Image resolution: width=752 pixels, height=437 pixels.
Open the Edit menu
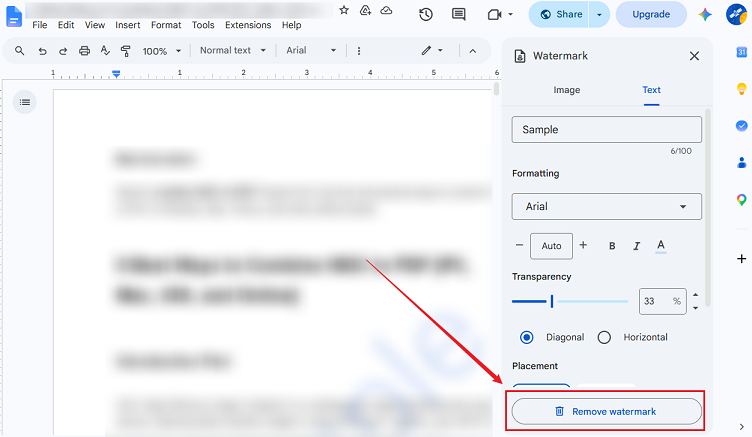click(x=66, y=25)
